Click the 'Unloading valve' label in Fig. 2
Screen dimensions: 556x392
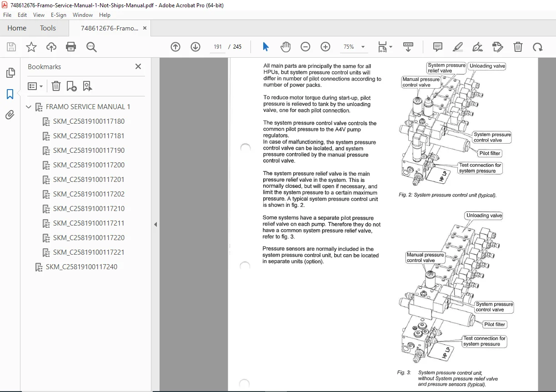487,66
